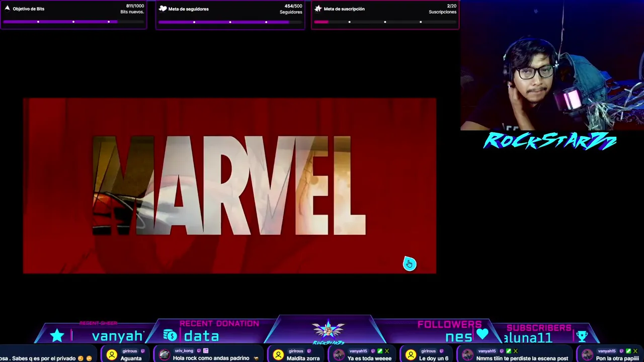Click the Followers heart icon in bottom banner
Screen dimensions: 644x362
coord(482,334)
